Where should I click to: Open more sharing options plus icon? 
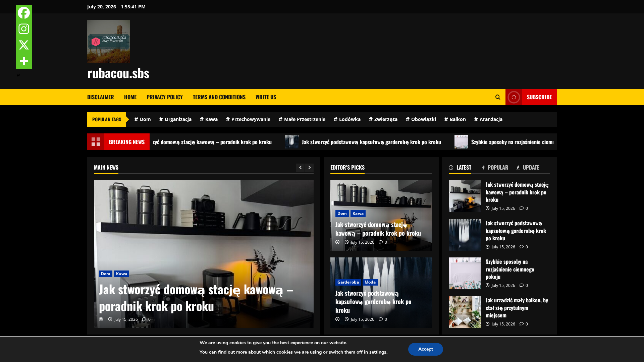(24, 61)
